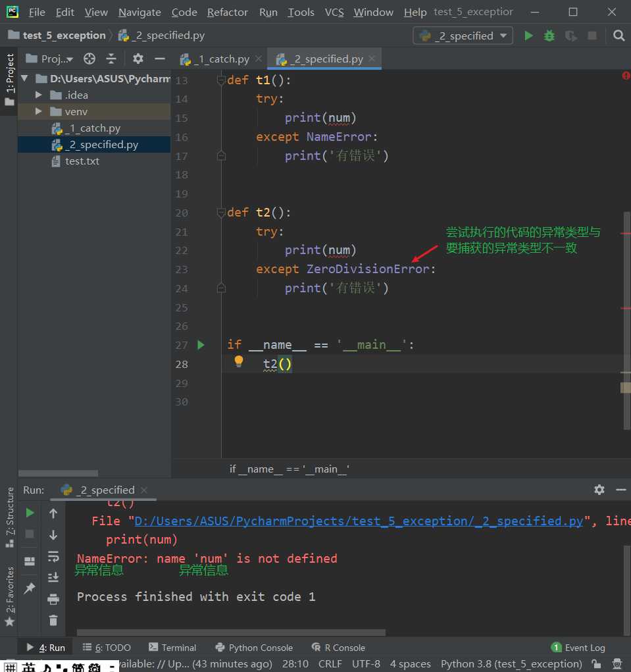Click the red error indicator atop editor
The height and width of the screenshot is (672, 631).
click(x=626, y=76)
